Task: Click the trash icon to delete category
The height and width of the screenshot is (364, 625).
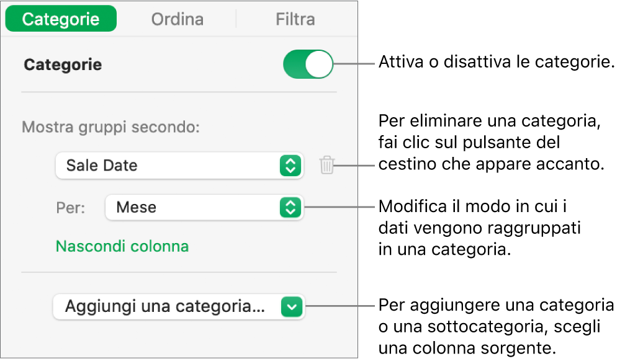Action: (327, 166)
